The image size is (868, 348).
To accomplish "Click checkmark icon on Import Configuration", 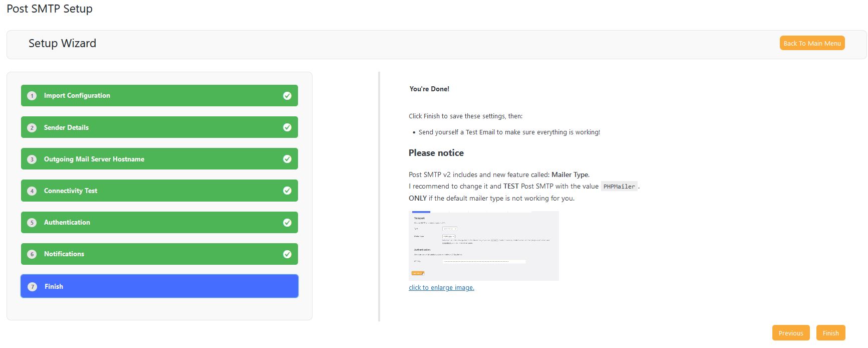I will pyautogui.click(x=287, y=96).
